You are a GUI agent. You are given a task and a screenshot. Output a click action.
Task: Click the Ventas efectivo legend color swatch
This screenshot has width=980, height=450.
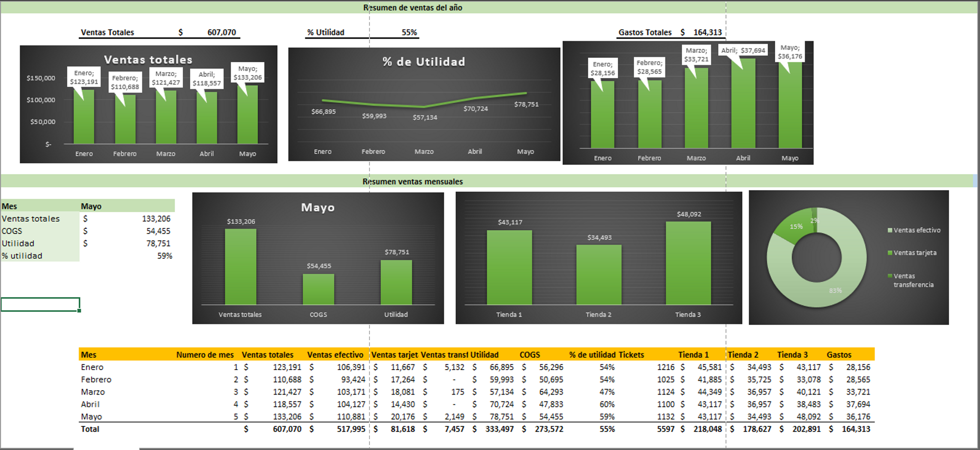[890, 230]
